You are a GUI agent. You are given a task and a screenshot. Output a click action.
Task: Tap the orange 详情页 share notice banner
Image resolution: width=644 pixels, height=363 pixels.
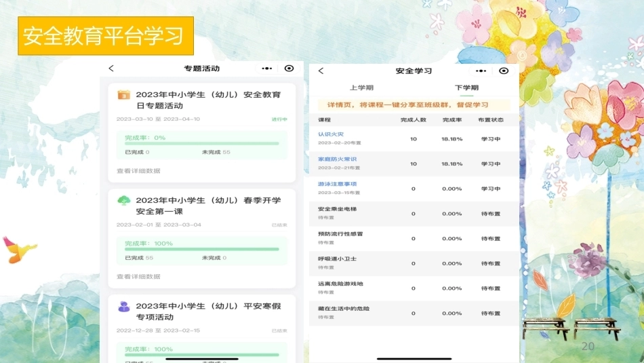point(414,105)
